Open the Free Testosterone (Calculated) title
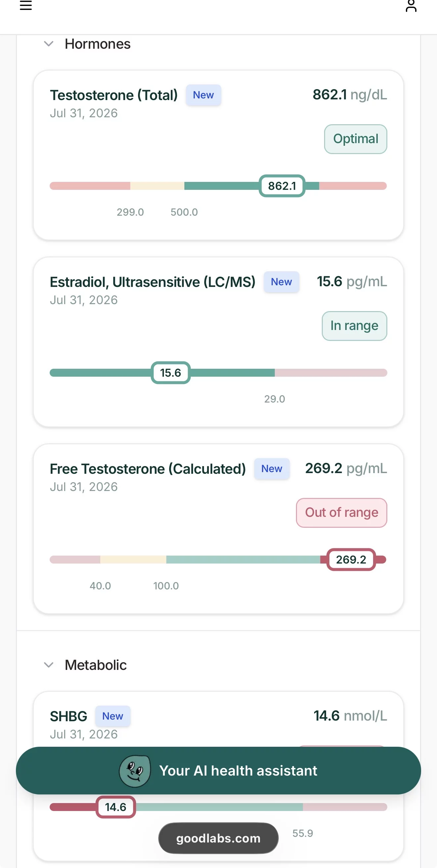The width and height of the screenshot is (437, 868). point(148,469)
